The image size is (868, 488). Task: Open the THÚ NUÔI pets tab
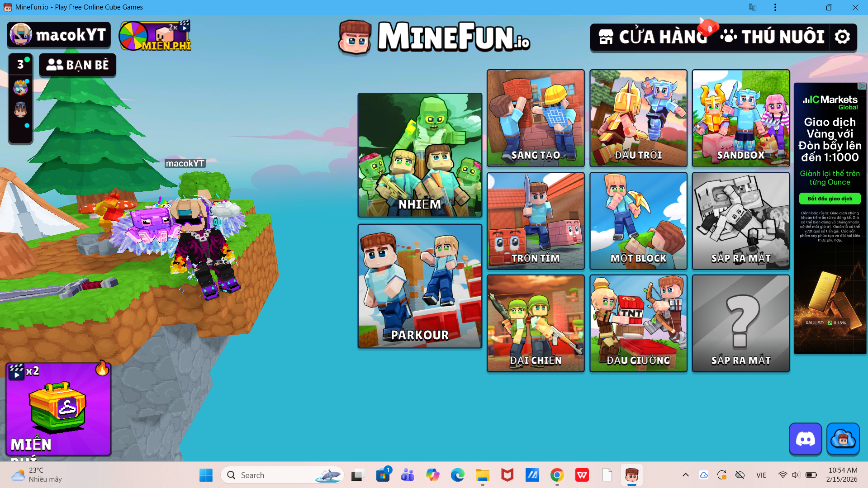[x=773, y=37]
